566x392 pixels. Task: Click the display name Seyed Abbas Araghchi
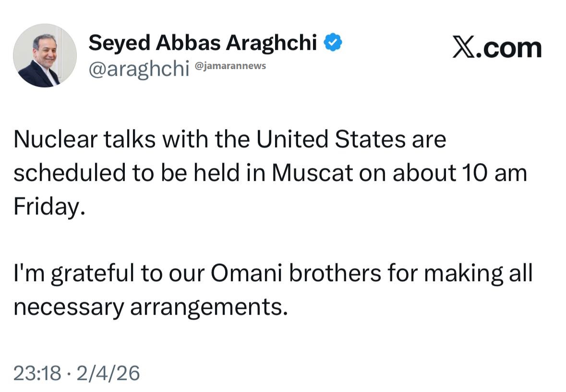click(203, 43)
